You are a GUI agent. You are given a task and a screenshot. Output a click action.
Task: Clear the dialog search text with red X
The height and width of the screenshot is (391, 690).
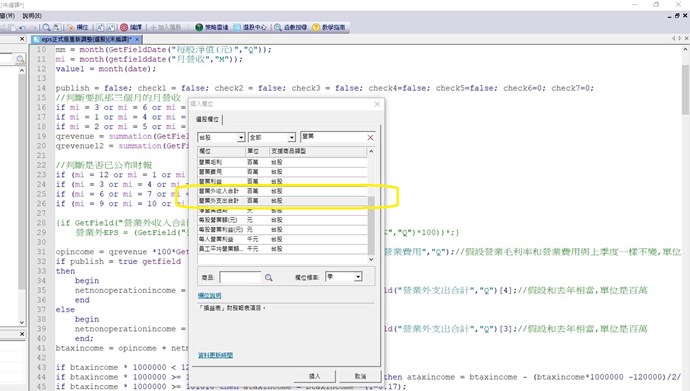370,138
